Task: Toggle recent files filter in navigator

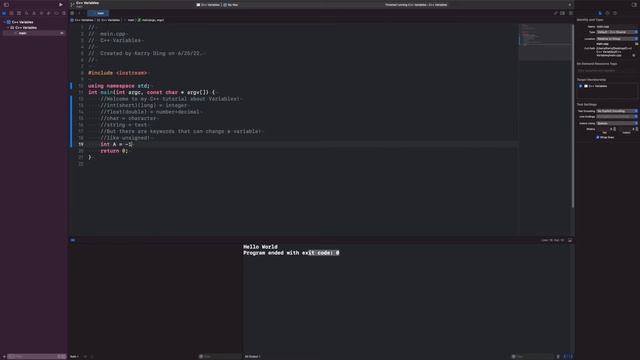Action: (x=60, y=356)
